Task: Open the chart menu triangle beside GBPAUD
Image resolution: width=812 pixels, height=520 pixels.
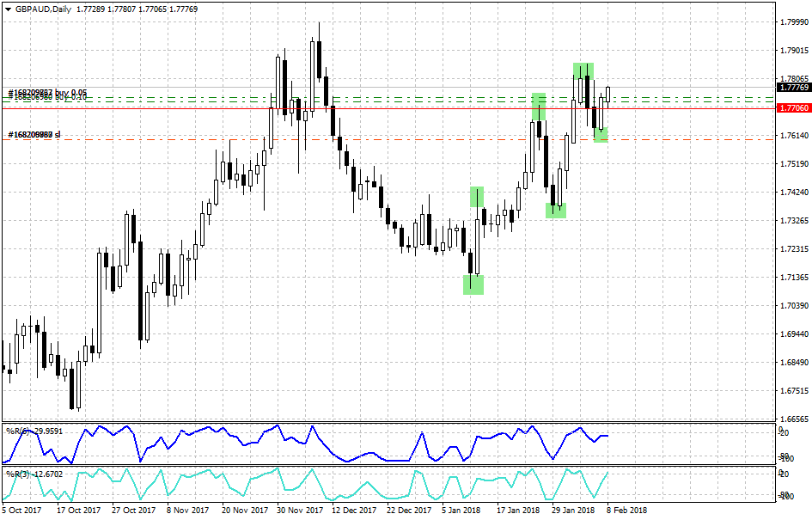Action: [8, 9]
